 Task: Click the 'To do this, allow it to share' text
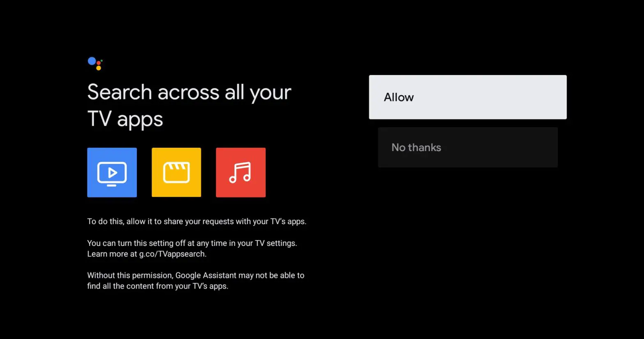[197, 222]
